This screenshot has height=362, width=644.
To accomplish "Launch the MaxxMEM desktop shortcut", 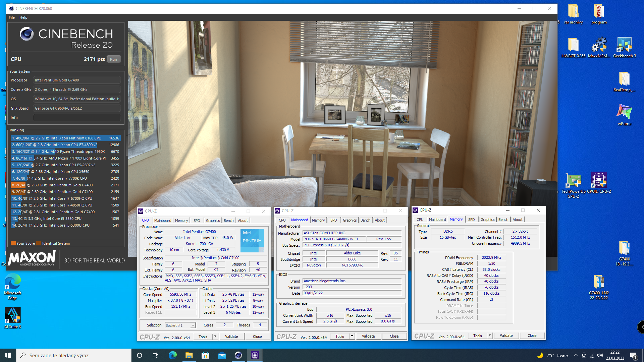I will (599, 48).
